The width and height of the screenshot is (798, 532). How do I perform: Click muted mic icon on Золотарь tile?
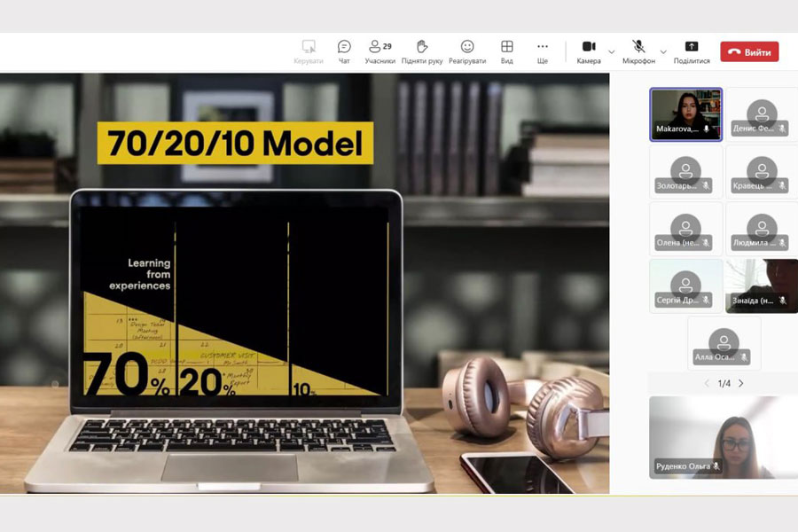tap(706, 186)
